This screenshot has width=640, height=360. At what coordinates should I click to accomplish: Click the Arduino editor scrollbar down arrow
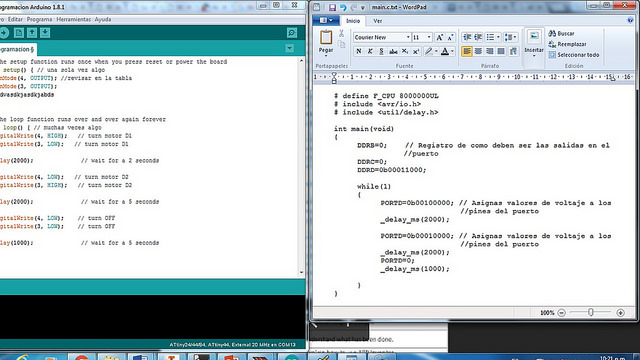(302, 272)
